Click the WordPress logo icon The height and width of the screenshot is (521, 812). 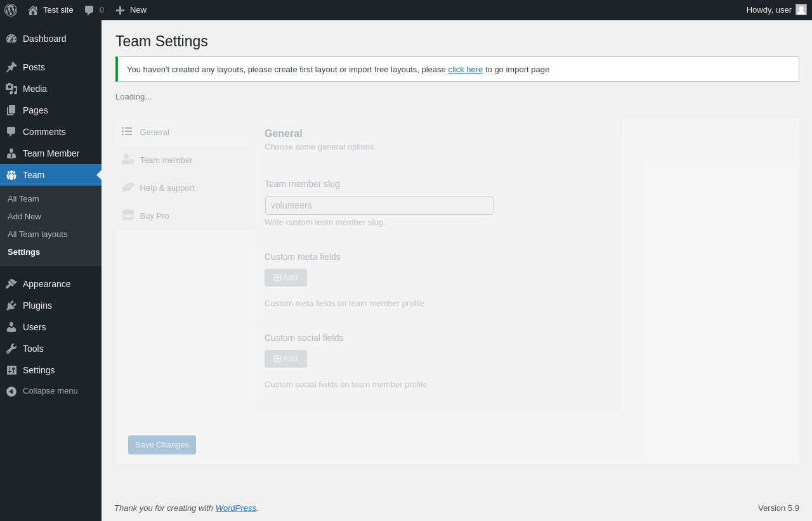pyautogui.click(x=11, y=10)
